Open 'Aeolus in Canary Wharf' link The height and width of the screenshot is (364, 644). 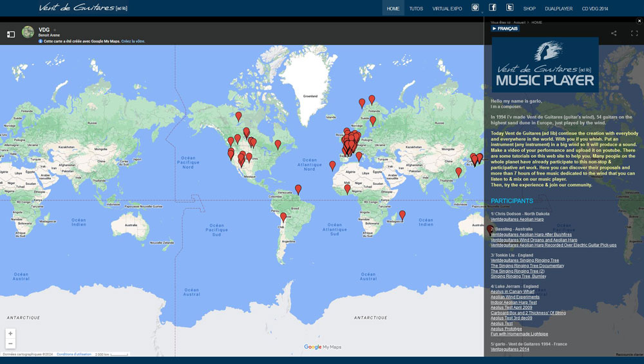point(513,292)
